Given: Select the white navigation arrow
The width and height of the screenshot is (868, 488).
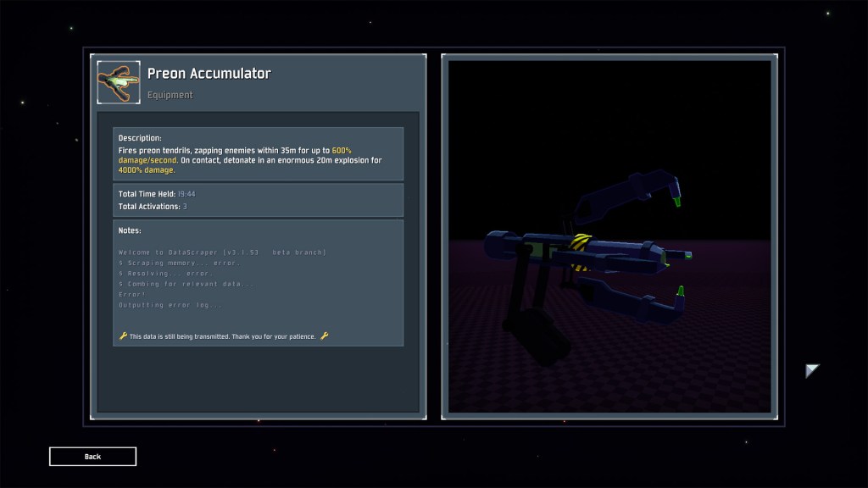Looking at the screenshot, I should (x=812, y=369).
